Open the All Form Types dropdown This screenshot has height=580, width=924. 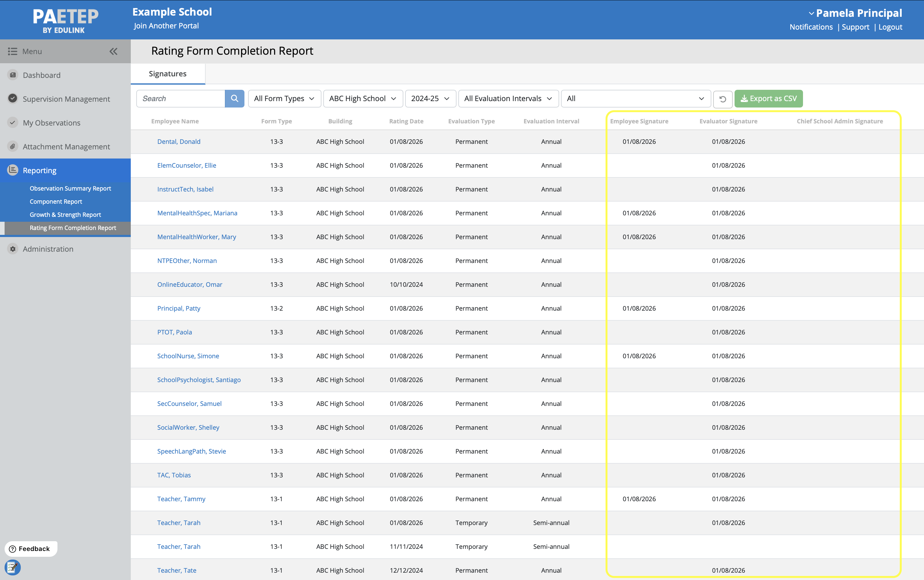click(284, 99)
